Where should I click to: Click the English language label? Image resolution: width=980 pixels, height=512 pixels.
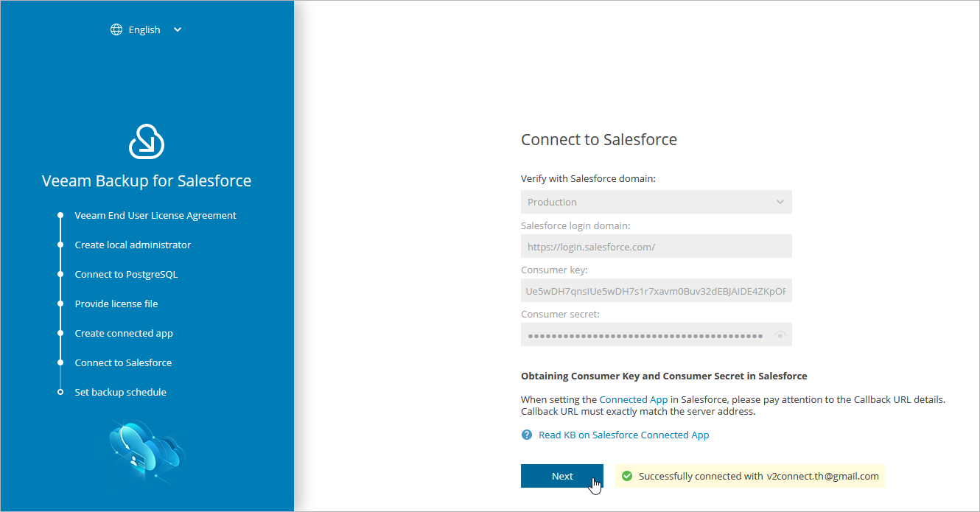point(144,29)
